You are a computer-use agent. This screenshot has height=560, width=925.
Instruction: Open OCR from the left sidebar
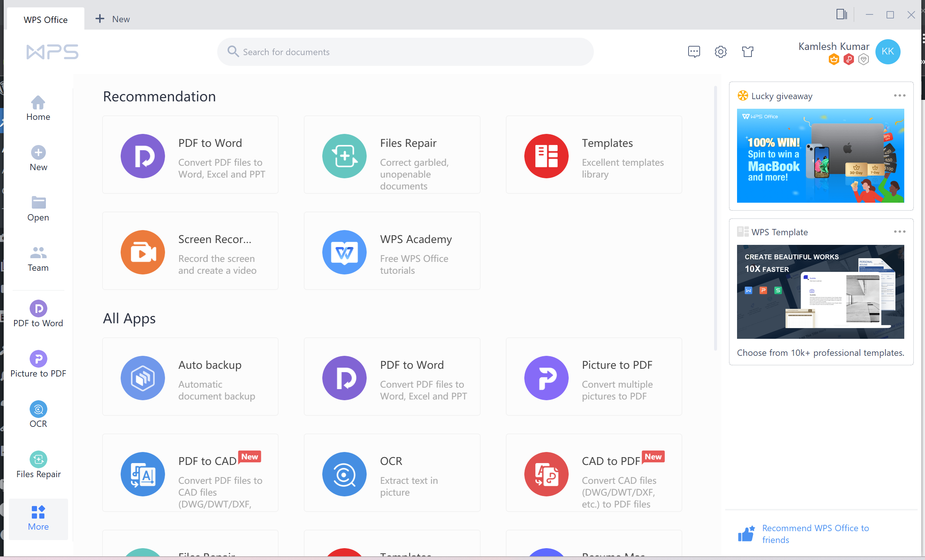coord(38,414)
